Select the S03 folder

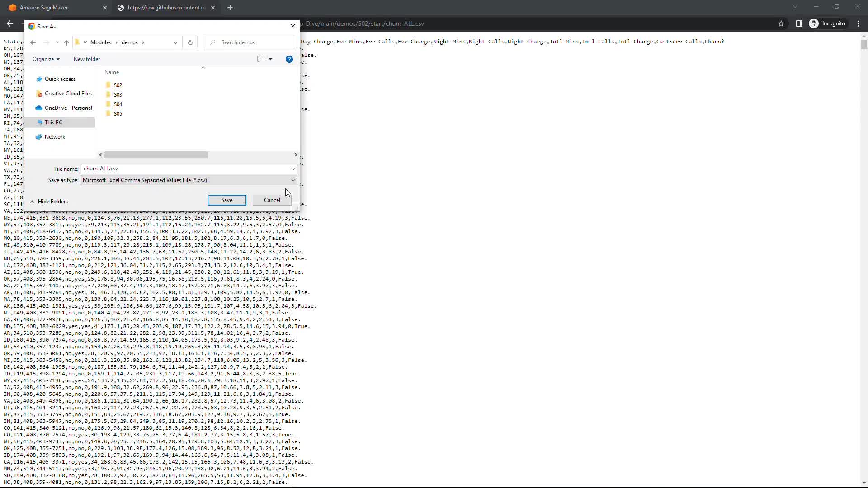tap(118, 95)
